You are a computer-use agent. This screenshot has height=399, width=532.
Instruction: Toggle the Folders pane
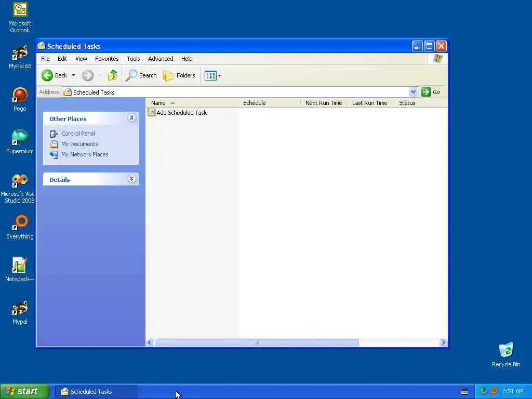point(179,75)
